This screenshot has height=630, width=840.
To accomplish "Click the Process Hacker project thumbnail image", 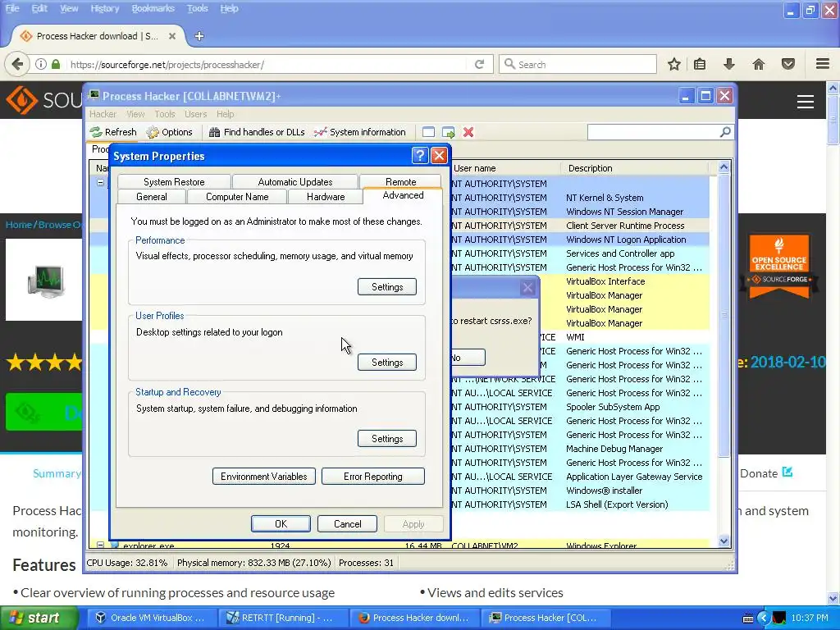I will click(x=46, y=281).
